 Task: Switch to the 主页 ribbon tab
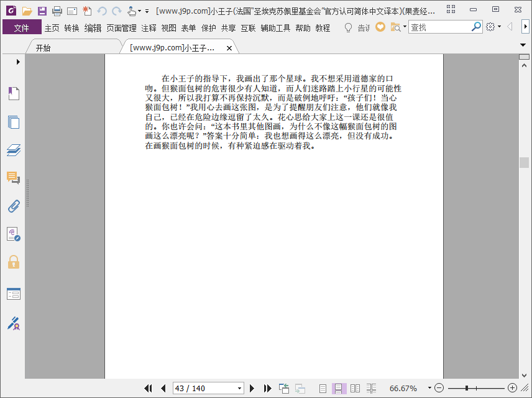coord(52,28)
